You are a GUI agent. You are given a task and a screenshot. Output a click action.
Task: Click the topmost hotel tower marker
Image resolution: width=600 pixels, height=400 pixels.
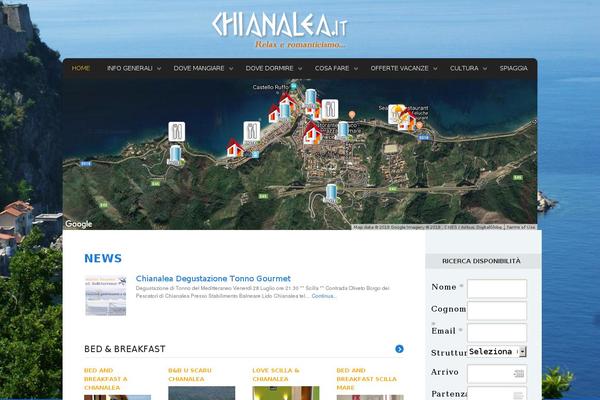coord(310,98)
